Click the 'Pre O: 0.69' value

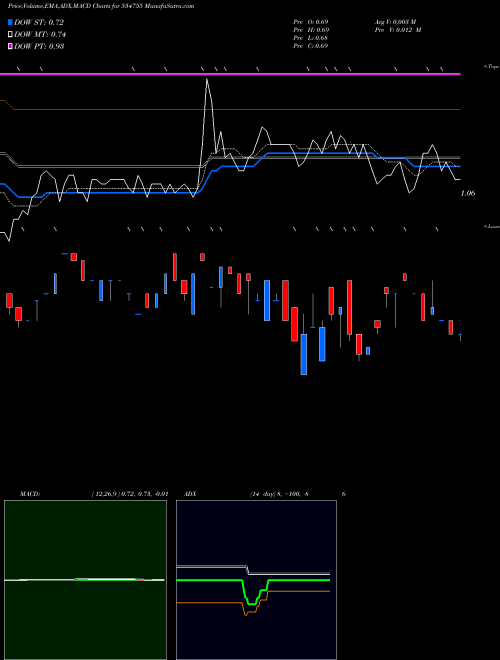pos(311,21)
